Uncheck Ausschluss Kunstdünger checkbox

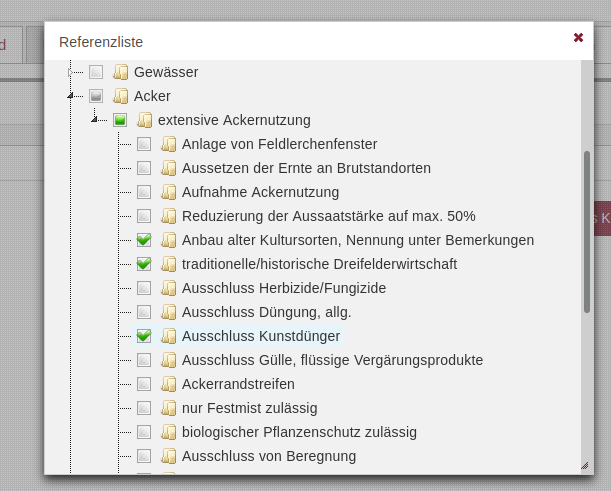[x=144, y=336]
